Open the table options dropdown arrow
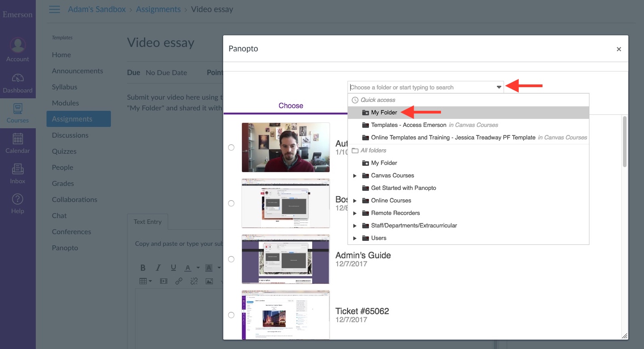644x349 pixels. [x=150, y=281]
